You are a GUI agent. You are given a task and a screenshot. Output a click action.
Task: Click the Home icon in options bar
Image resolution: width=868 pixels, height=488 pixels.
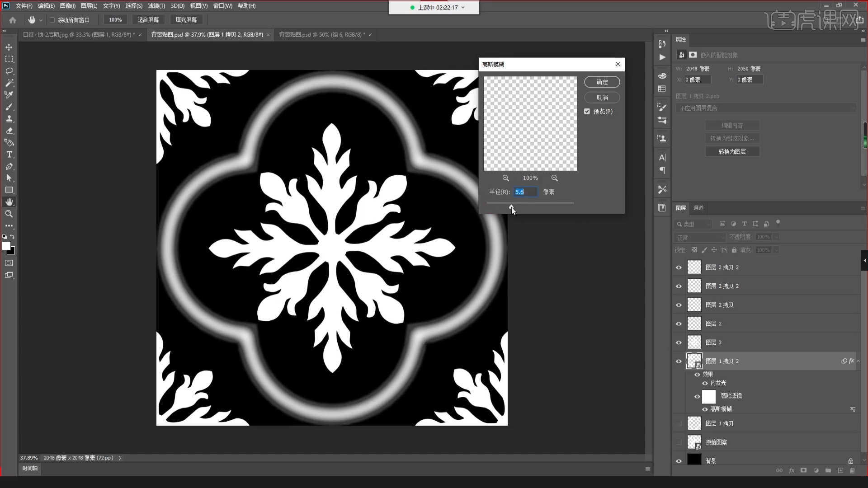pos(13,20)
